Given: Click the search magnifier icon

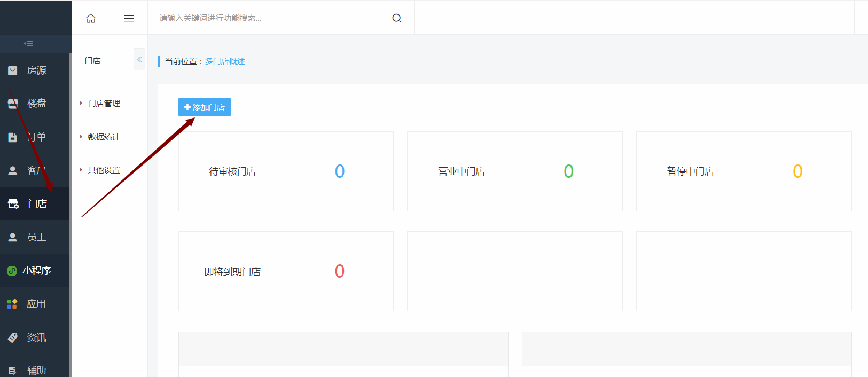Looking at the screenshot, I should coord(396,18).
